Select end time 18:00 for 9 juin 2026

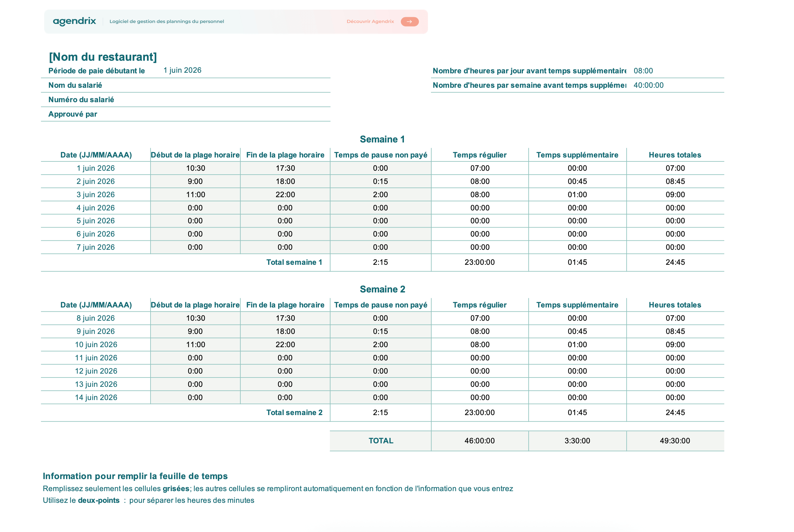pos(285,331)
